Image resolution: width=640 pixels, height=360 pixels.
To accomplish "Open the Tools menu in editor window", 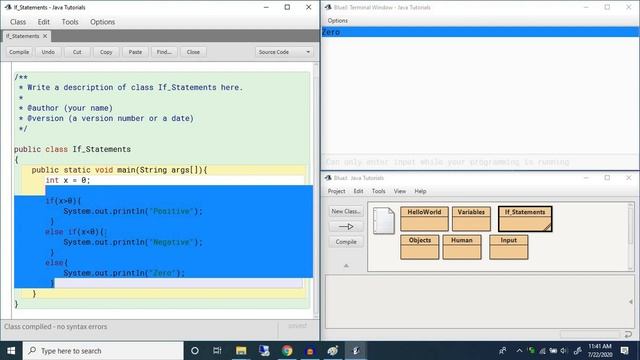I will 70,22.
